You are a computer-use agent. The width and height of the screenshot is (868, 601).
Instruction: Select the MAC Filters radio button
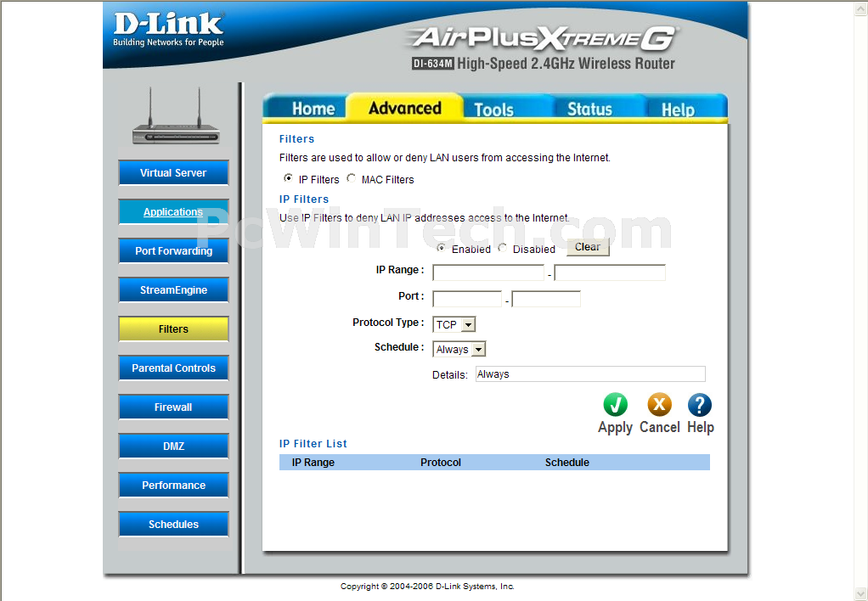(x=351, y=178)
